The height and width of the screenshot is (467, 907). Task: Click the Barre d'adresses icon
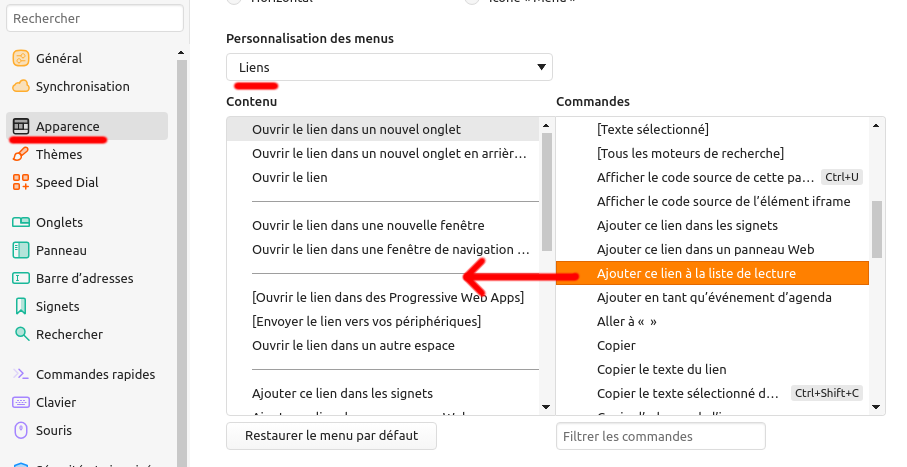pyautogui.click(x=20, y=279)
